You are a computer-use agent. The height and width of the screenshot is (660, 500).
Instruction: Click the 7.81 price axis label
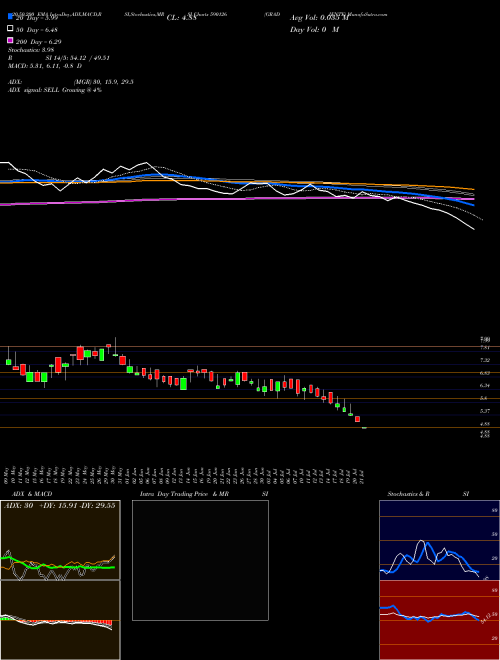[485, 347]
